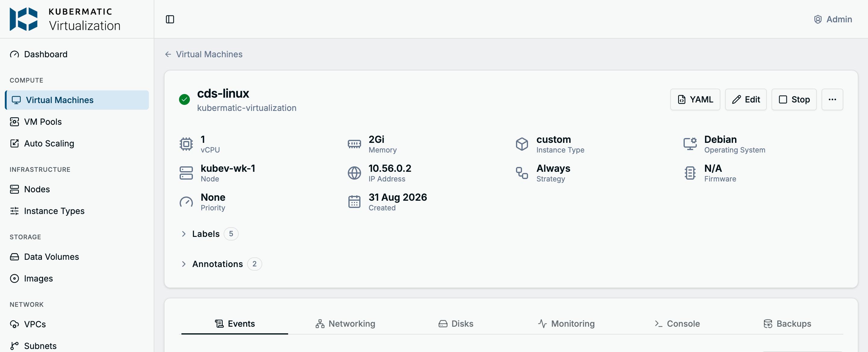Go back to Virtual Machines list
Viewport: 868px width, 352px height.
point(204,54)
